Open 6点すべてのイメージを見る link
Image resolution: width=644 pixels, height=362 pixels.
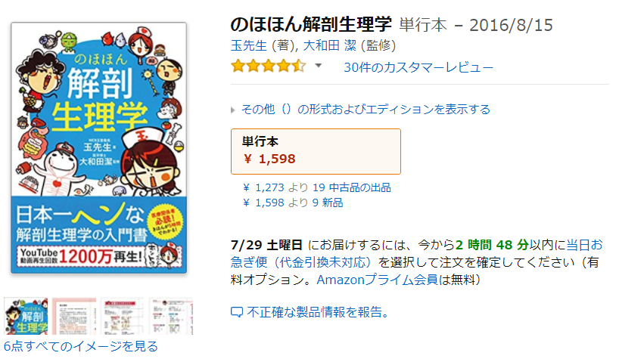81,347
